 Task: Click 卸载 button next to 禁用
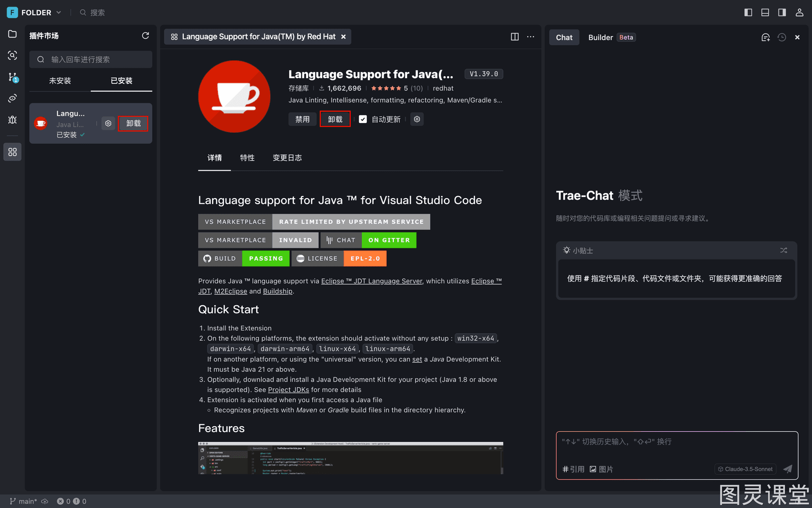(x=335, y=119)
